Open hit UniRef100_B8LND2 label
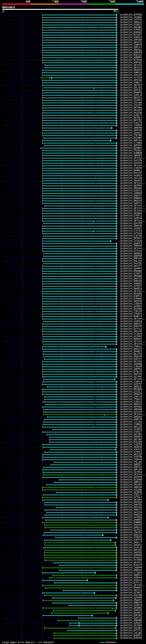This screenshot has width=146, height=644. [131, 27]
